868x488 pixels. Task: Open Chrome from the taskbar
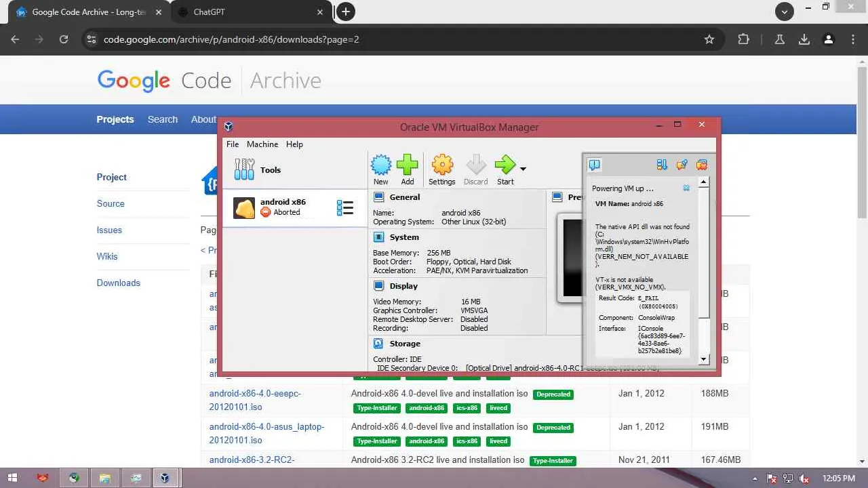pos(74,478)
